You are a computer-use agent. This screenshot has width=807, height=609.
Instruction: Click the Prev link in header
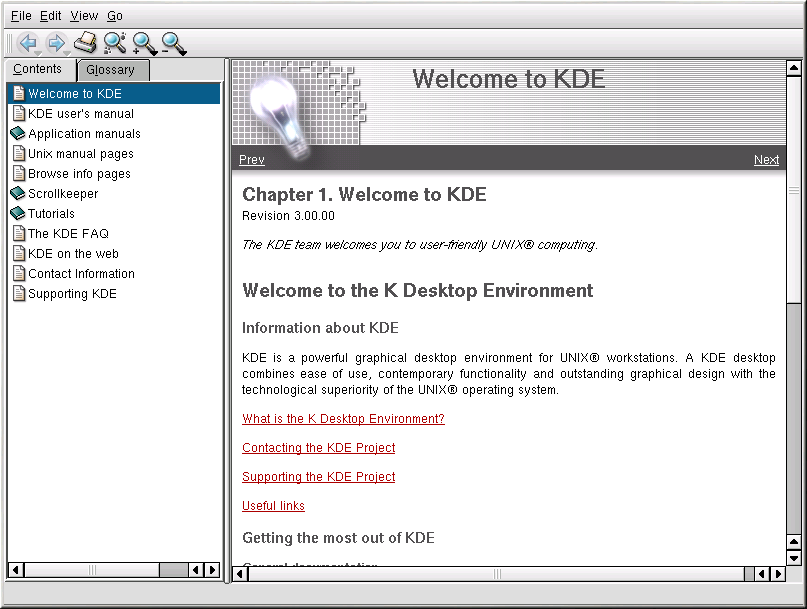click(x=252, y=160)
